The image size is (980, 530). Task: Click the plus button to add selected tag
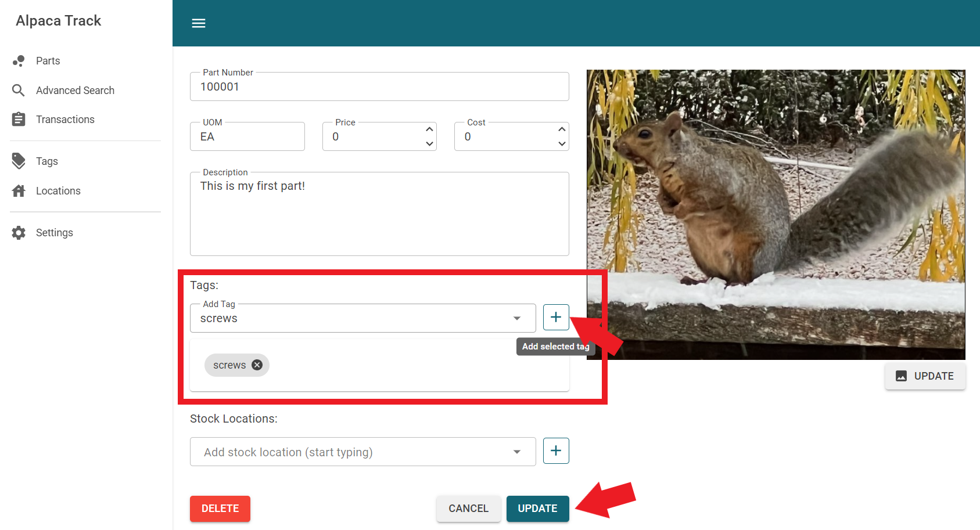(556, 317)
